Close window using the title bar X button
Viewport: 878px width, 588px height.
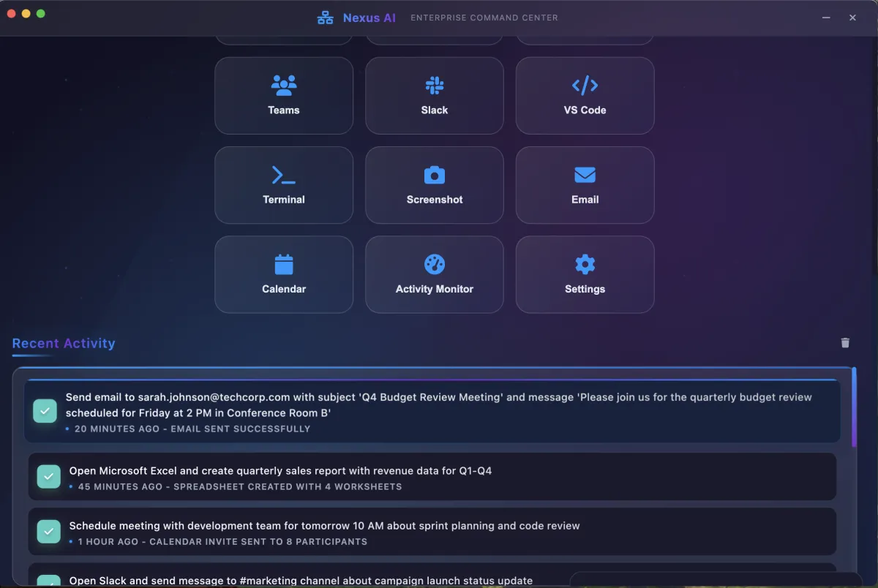[x=852, y=18]
